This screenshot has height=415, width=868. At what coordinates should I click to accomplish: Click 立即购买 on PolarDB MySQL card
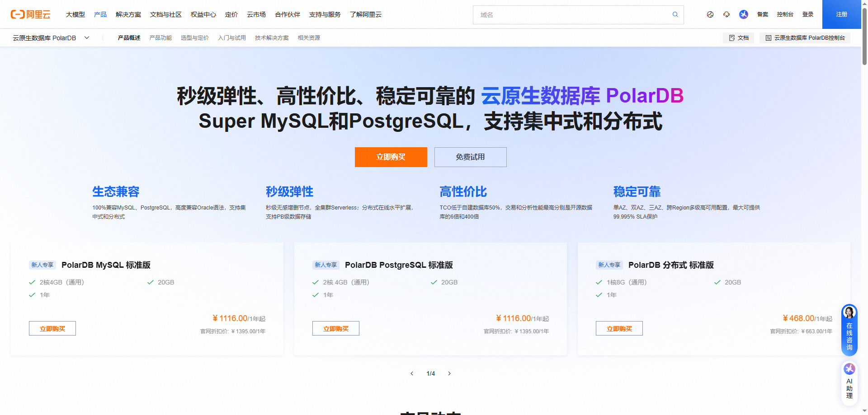[x=52, y=328]
